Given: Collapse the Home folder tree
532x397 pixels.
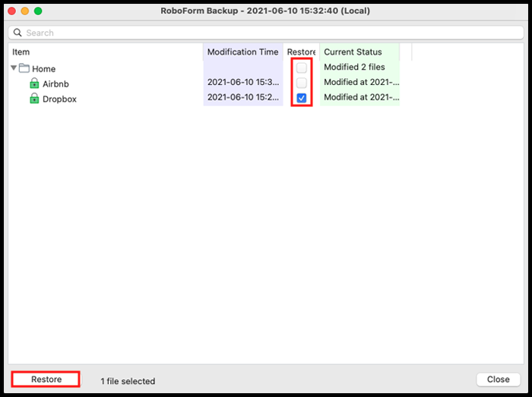Looking at the screenshot, I should (x=14, y=68).
